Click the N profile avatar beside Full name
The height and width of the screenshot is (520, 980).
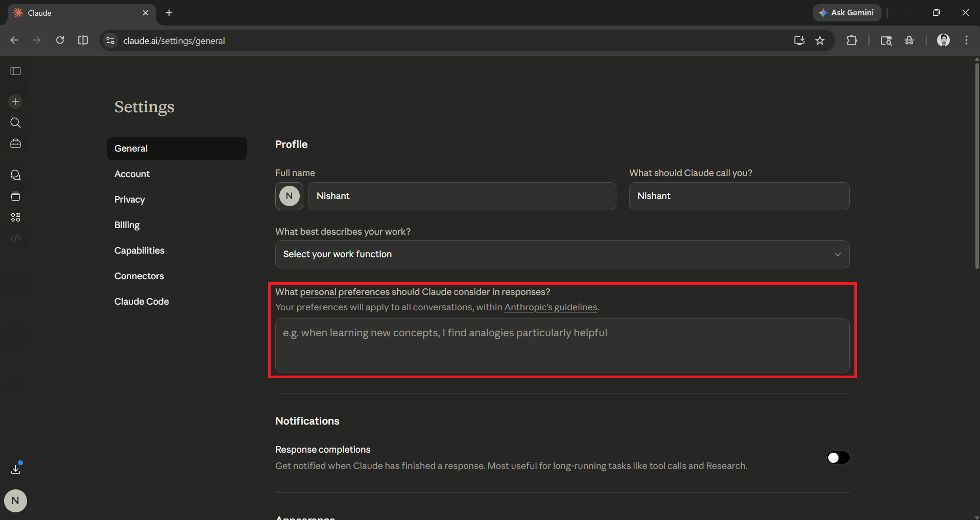289,196
